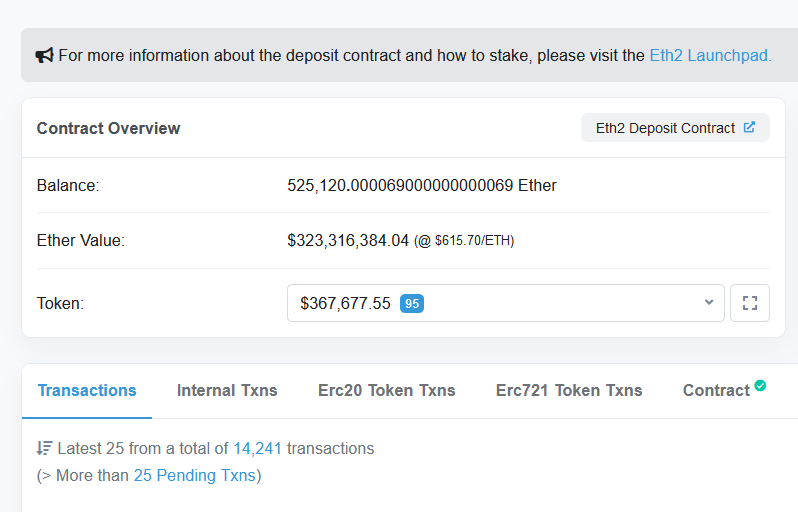
Task: Open the expanded token holdings view icon
Action: coord(750,303)
